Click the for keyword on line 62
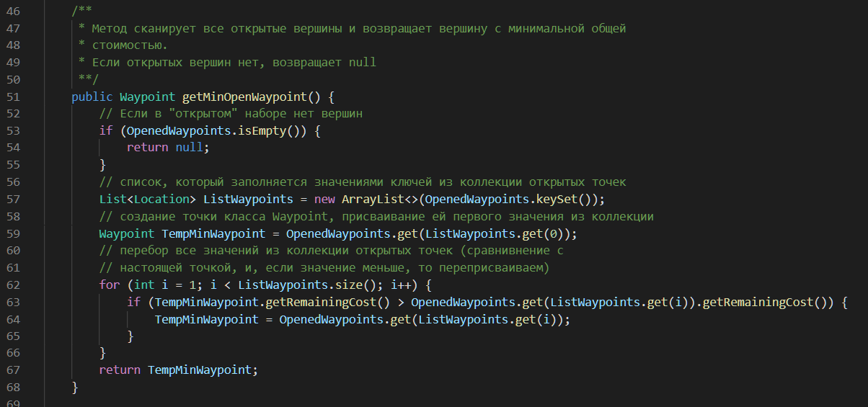This screenshot has height=407, width=868. point(110,285)
